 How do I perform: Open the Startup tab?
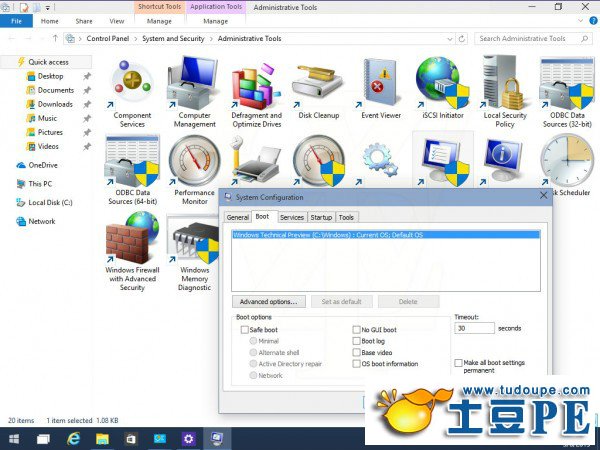click(321, 217)
